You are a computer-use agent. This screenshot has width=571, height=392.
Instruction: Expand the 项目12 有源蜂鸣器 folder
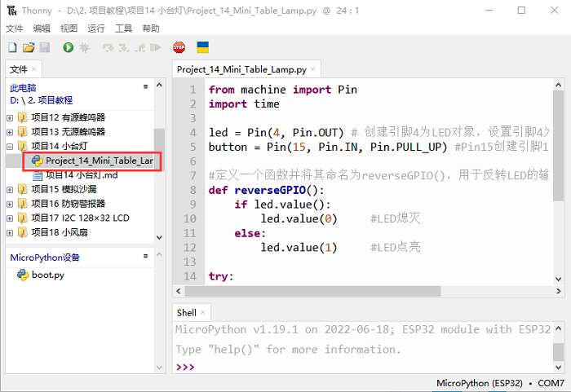pos(10,117)
